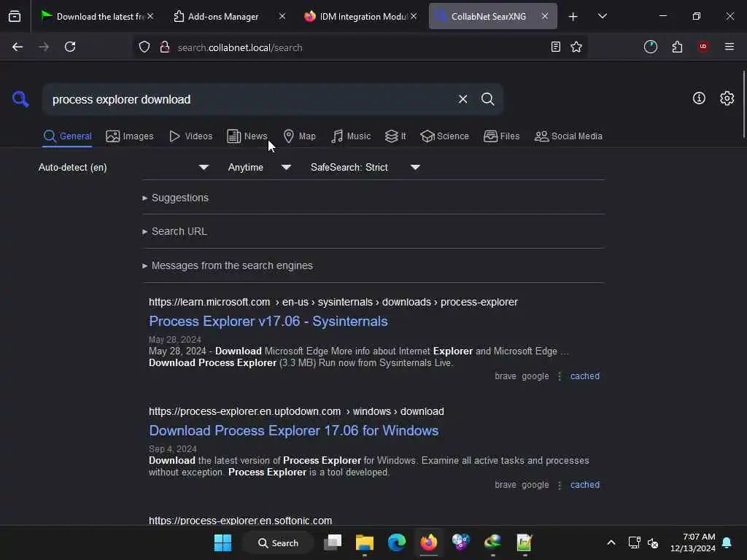Click the address bar URL field
Screen dimensions: 747x560
360,47
